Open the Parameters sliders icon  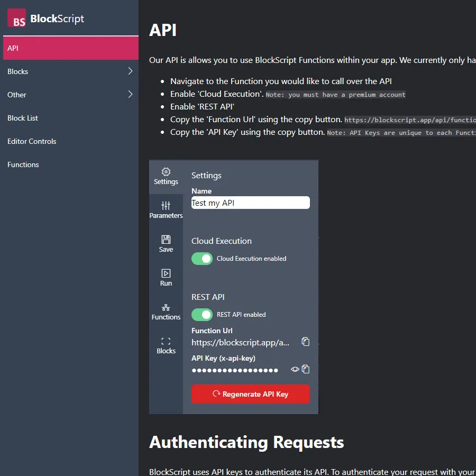166,206
